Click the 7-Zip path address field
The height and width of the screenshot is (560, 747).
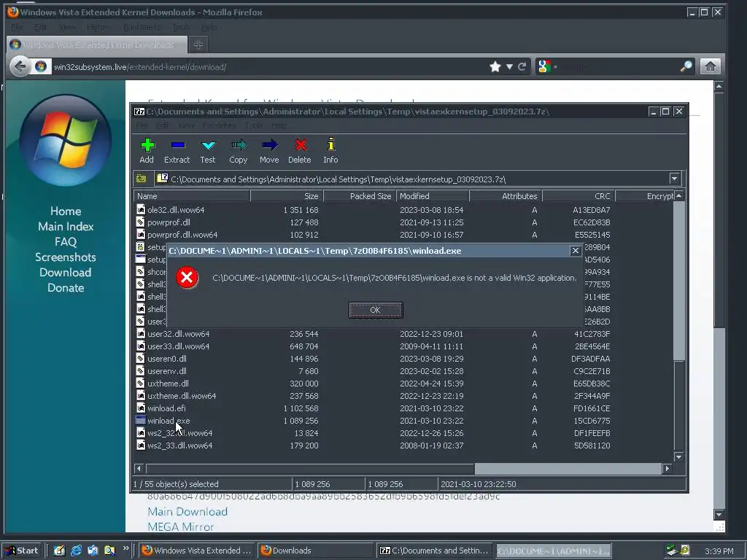tap(412, 179)
